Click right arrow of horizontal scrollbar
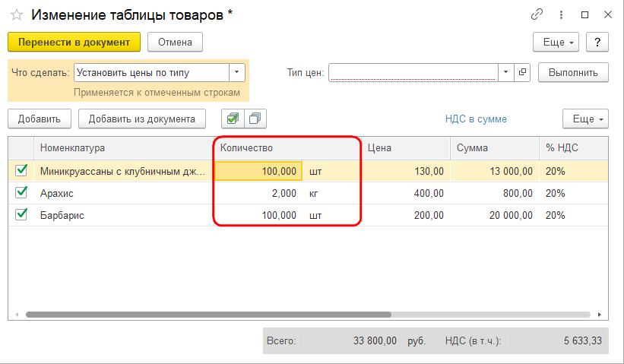 pos(600,315)
